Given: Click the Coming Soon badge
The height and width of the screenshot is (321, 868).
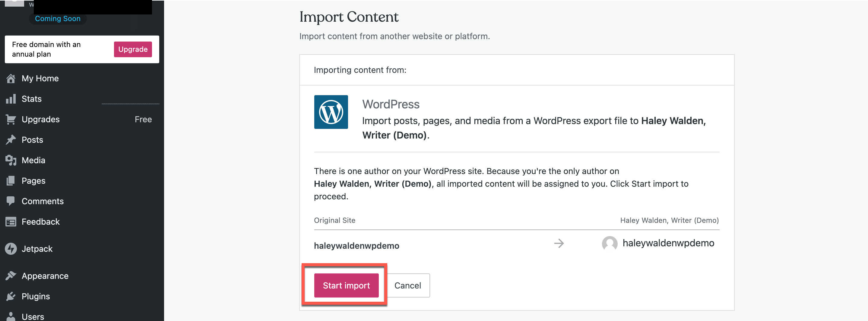Looking at the screenshot, I should [x=58, y=18].
